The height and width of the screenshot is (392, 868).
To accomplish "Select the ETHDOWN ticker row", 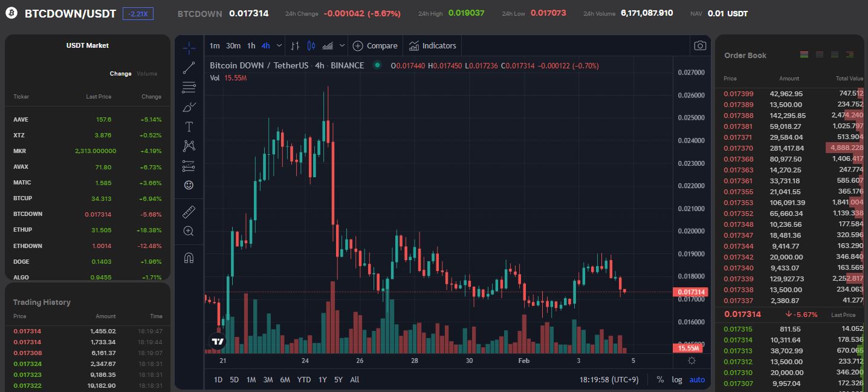I will tap(87, 246).
